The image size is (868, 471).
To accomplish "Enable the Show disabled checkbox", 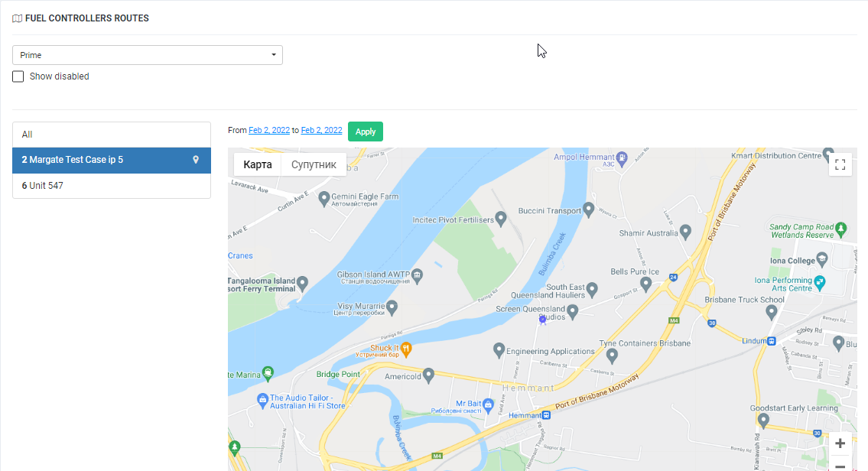I will (18, 76).
